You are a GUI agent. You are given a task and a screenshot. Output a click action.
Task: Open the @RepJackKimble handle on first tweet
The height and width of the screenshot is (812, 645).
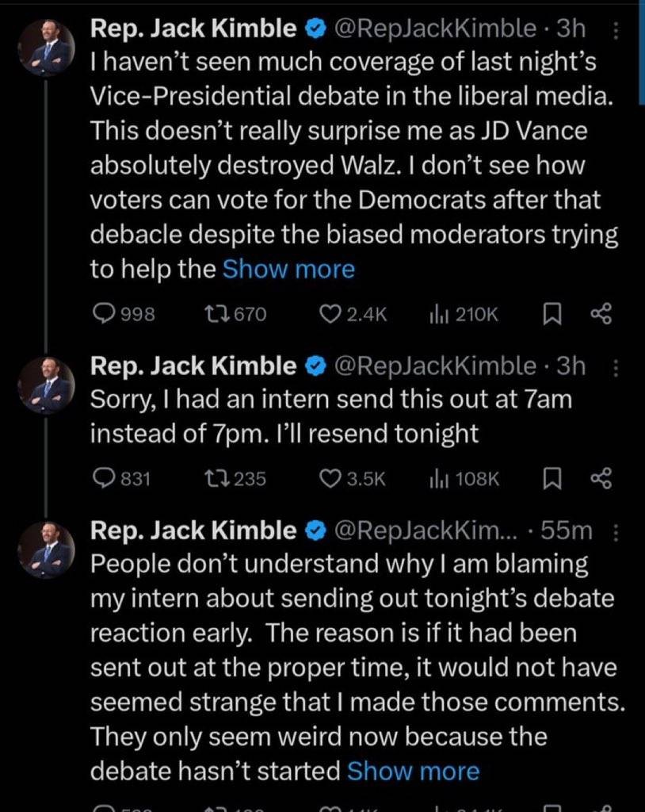tap(436, 29)
